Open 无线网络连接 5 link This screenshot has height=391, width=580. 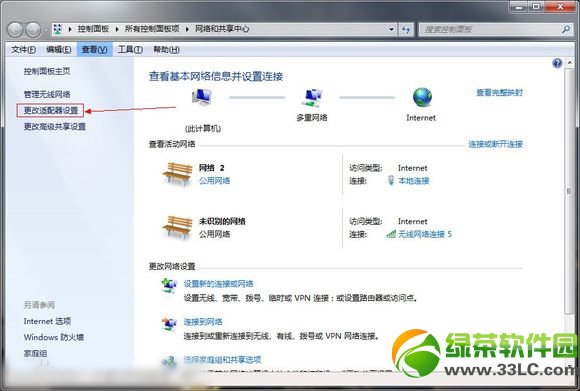pyautogui.click(x=425, y=234)
